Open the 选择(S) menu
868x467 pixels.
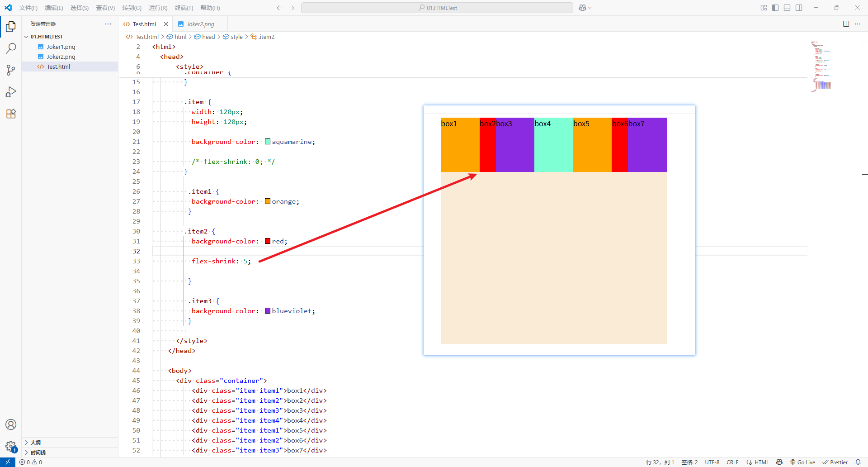tap(79, 8)
